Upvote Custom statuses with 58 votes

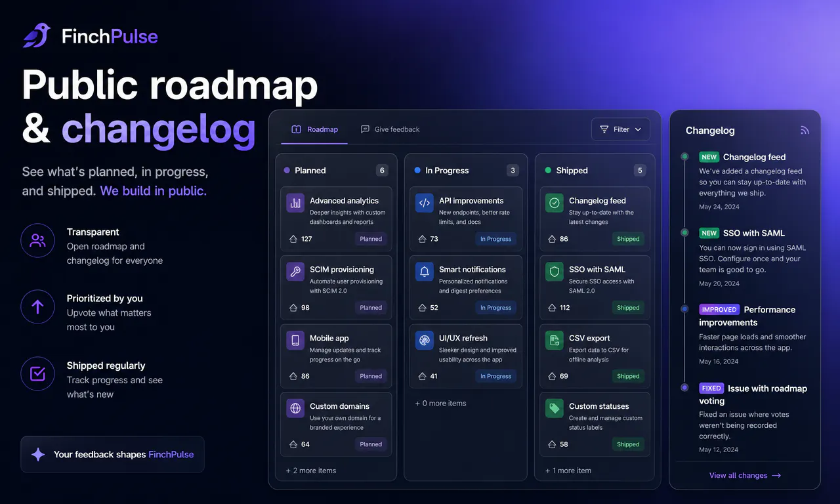coord(553,444)
